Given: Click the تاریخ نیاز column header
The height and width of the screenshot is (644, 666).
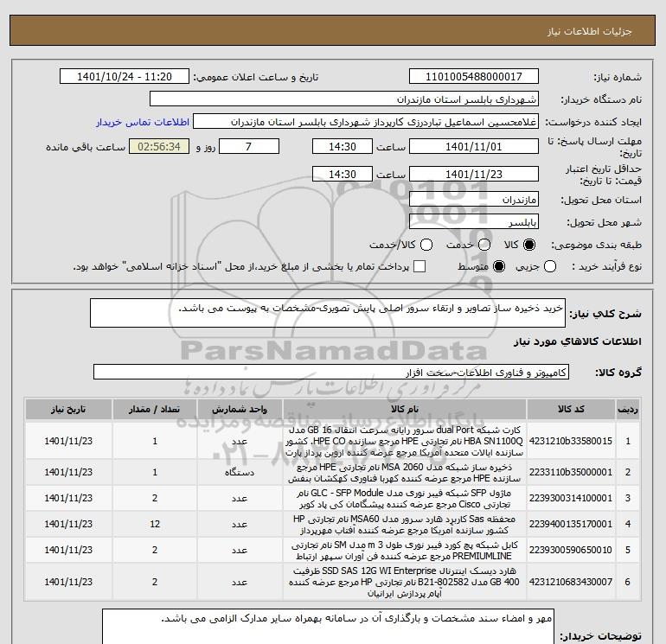Looking at the screenshot, I should click(x=68, y=409).
